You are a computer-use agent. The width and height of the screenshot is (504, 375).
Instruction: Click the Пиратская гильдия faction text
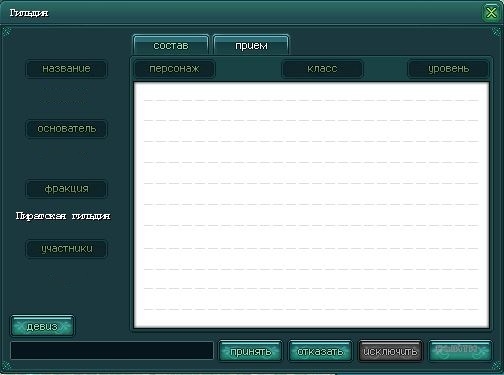pos(63,216)
